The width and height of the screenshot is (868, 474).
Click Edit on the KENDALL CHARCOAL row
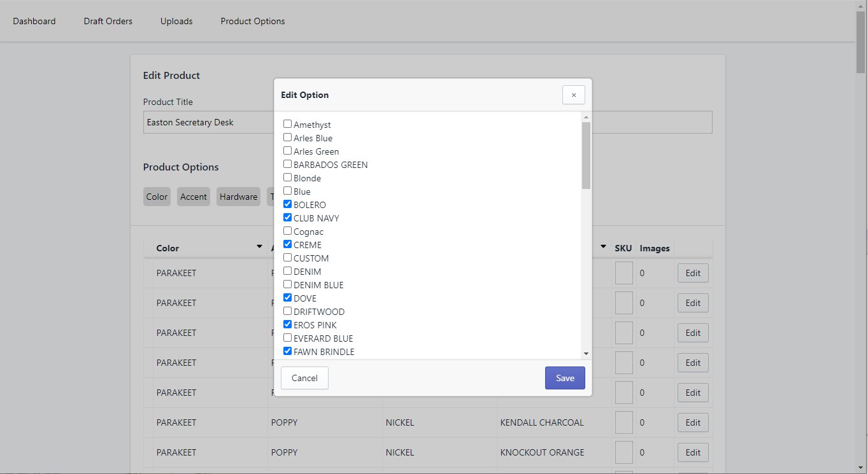[x=693, y=422]
